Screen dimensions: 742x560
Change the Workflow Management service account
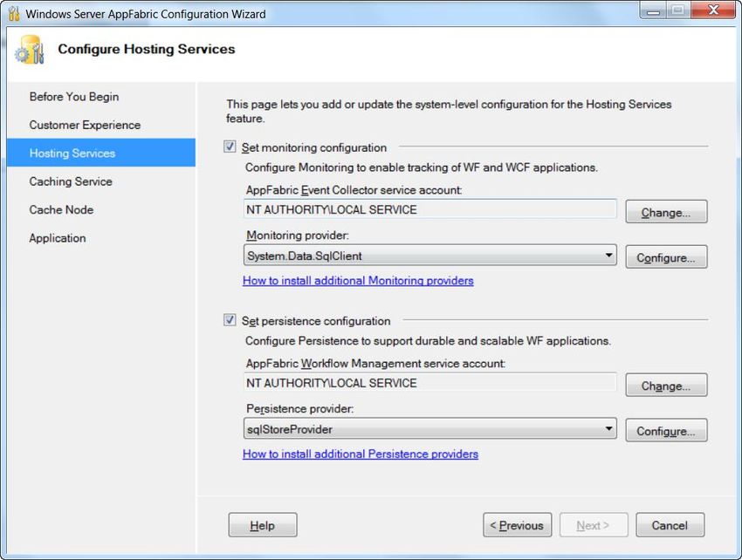click(x=666, y=385)
